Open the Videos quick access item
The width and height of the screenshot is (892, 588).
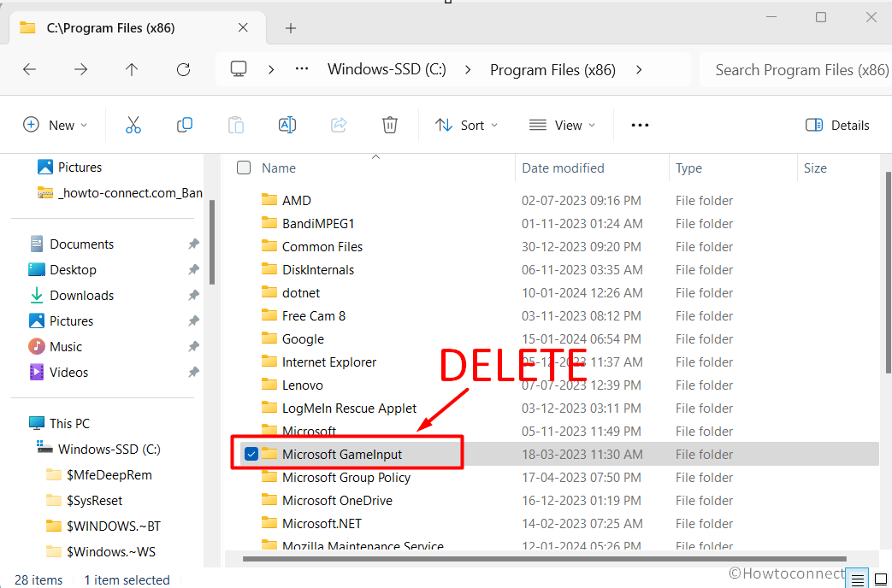pyautogui.click(x=68, y=373)
